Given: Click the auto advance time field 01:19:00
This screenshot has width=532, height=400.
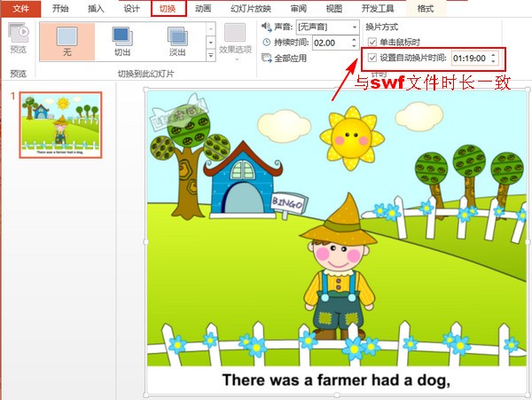Looking at the screenshot, I should tap(470, 59).
